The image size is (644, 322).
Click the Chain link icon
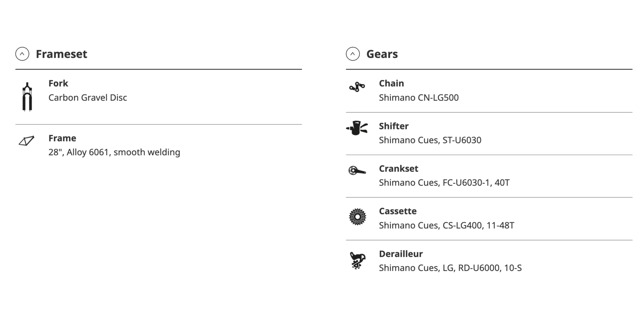click(357, 87)
